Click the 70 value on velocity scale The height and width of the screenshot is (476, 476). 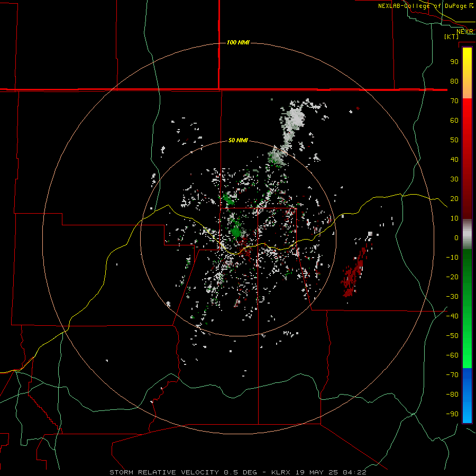[454, 101]
